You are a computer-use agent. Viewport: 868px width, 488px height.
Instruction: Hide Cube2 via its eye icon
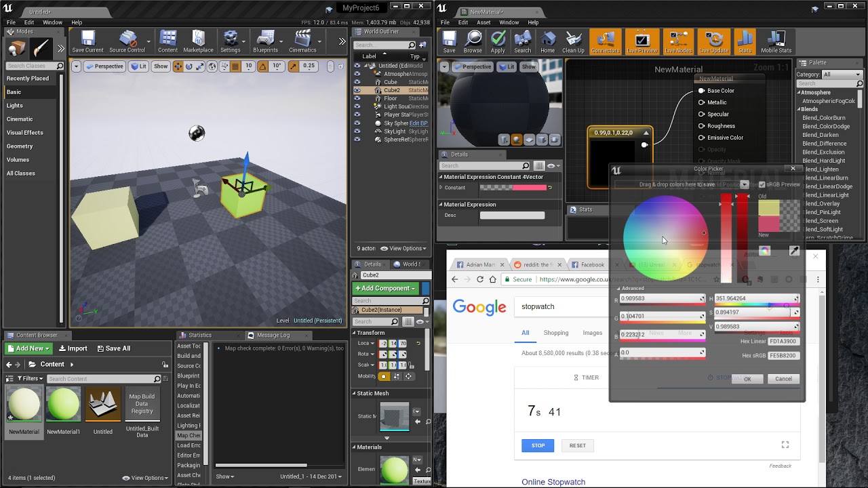point(357,90)
